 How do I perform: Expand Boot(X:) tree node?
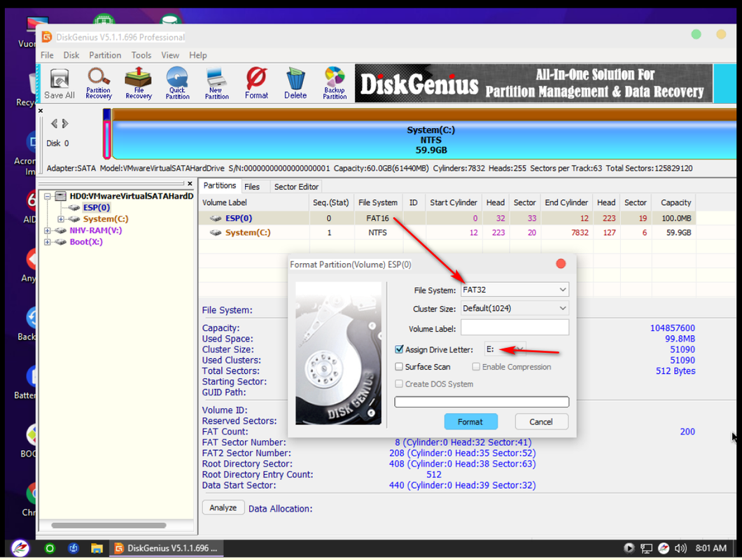pos(48,242)
